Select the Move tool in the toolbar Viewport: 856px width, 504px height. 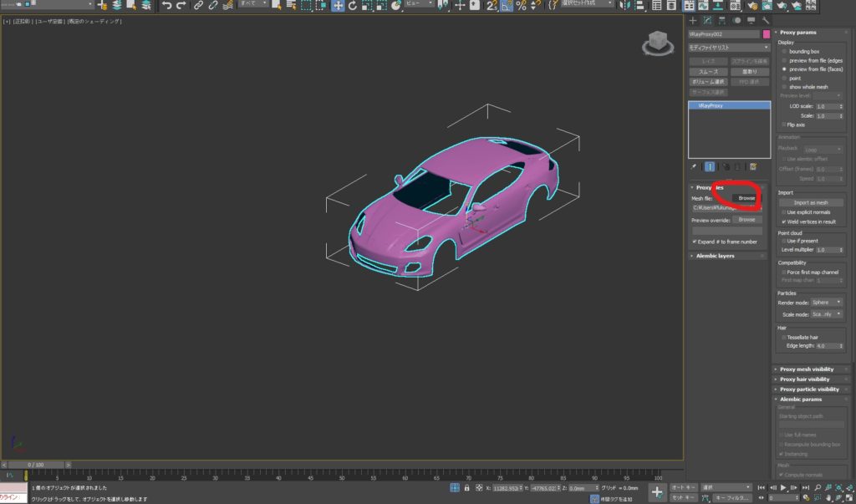pyautogui.click(x=338, y=6)
